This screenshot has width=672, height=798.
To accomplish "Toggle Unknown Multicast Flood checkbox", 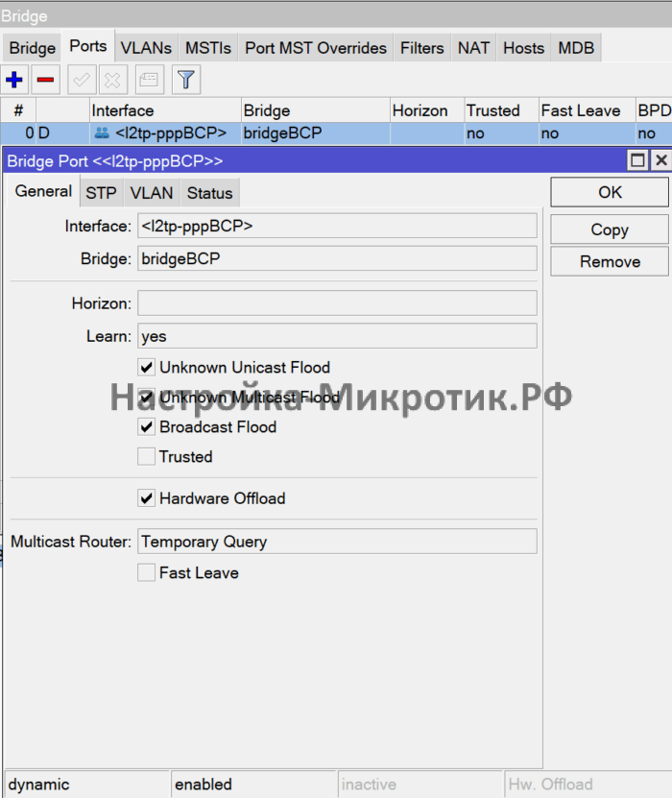I will tap(147, 397).
